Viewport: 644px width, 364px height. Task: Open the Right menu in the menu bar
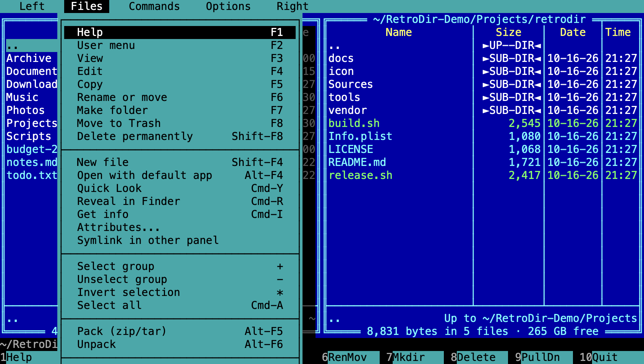pyautogui.click(x=293, y=6)
